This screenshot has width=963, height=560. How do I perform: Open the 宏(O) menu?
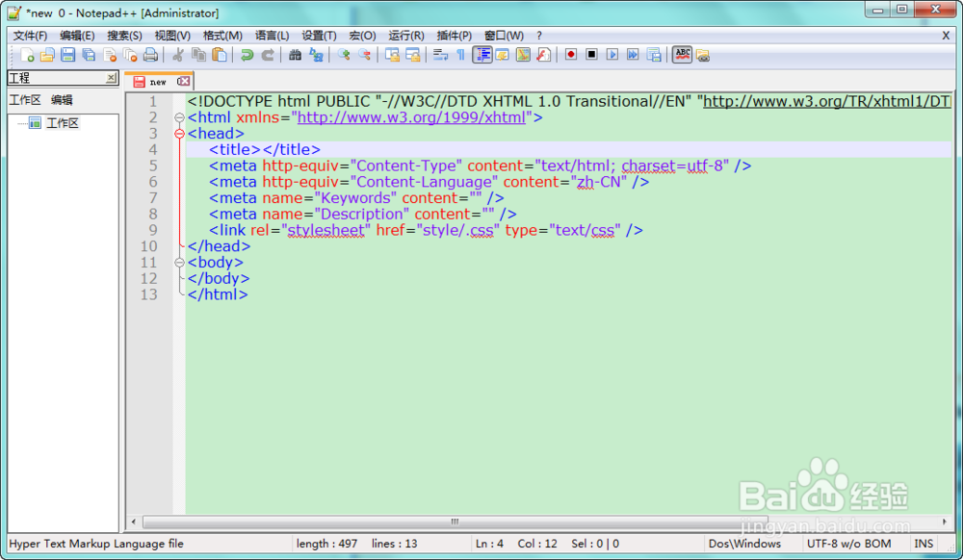[362, 36]
